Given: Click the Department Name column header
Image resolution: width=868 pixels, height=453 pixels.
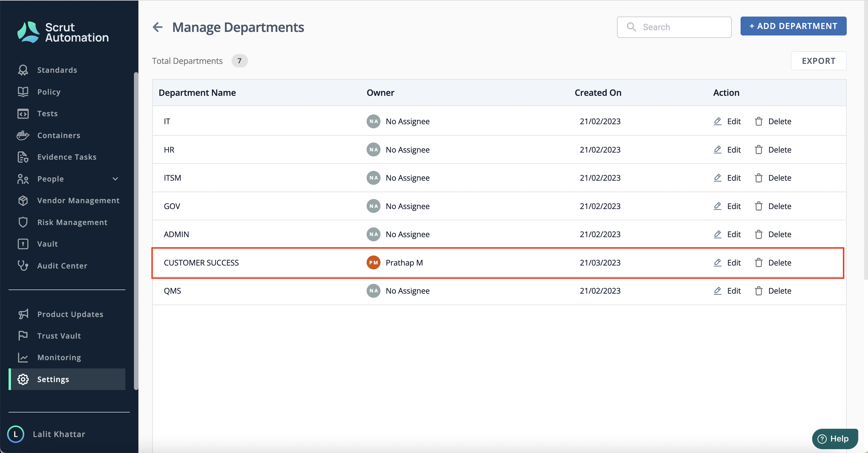Looking at the screenshot, I should (x=197, y=93).
